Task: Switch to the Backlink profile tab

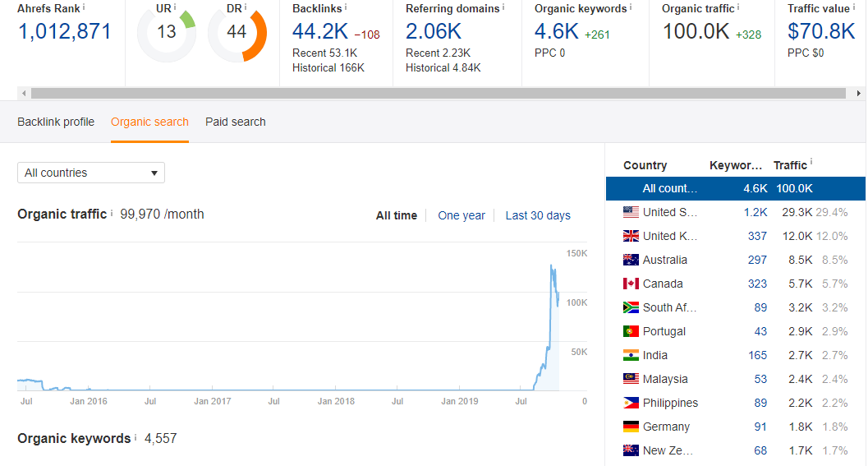Action: tap(56, 122)
